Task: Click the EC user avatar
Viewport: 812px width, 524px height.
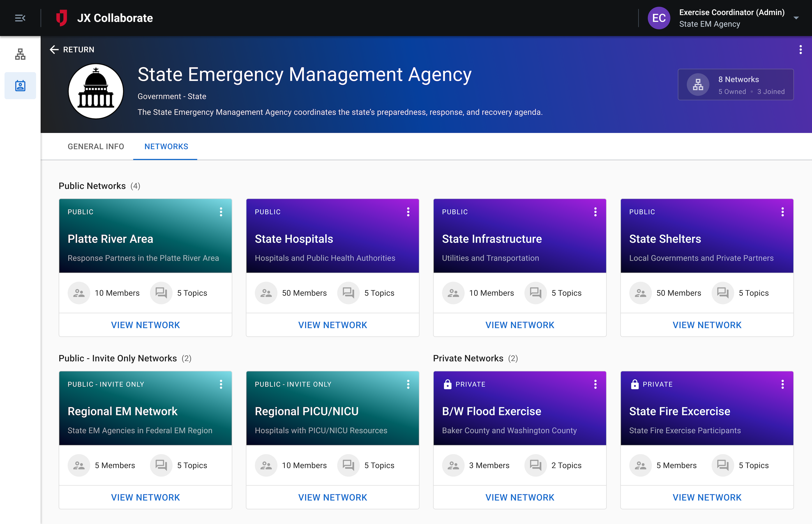Action: click(659, 18)
